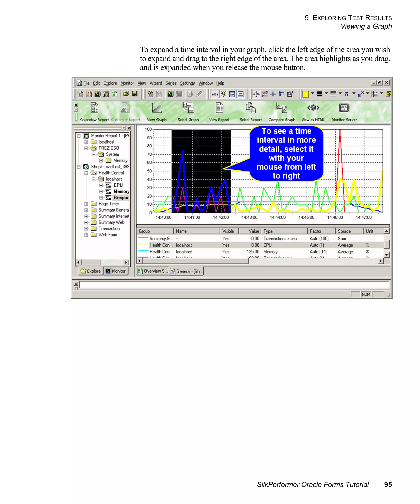Viewport: 420px width, 504px height.
Task: Click the left-aligned bars toolbar icon
Action: pyautogui.click(x=281, y=94)
